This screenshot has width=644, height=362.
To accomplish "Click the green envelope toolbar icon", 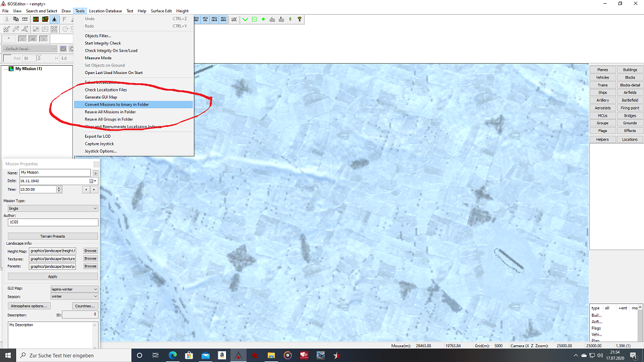I will point(254,19).
